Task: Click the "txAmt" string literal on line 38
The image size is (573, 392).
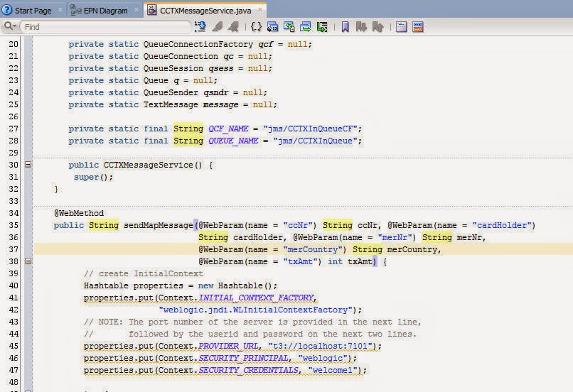Action: click(x=301, y=261)
